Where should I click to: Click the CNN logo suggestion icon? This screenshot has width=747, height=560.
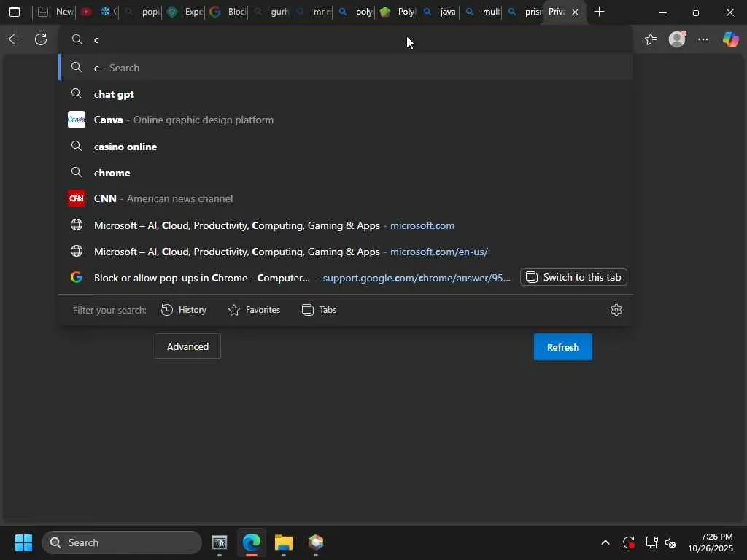(x=76, y=198)
